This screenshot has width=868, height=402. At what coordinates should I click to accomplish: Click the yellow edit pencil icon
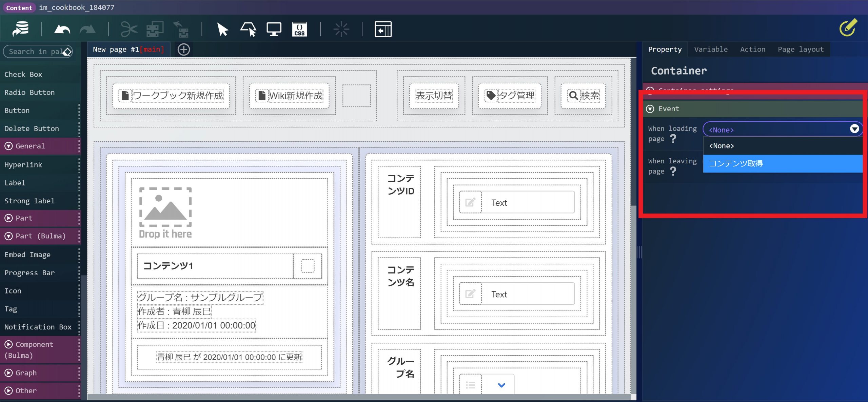pyautogui.click(x=848, y=28)
